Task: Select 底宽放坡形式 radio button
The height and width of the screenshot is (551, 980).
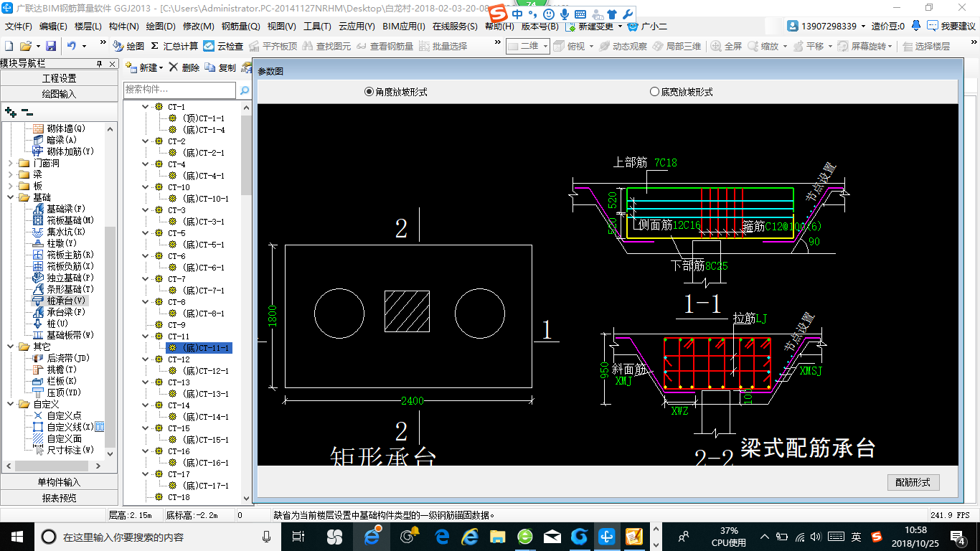Action: tap(654, 92)
